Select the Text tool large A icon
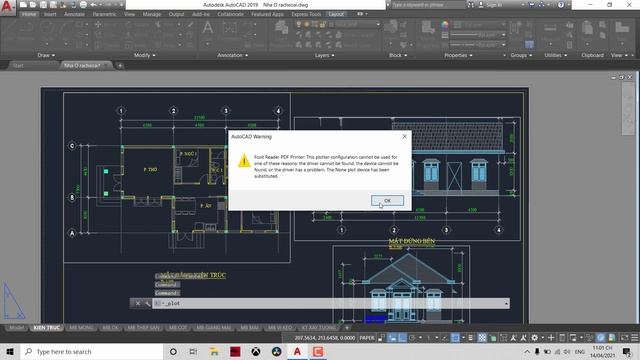This screenshot has width=640, height=360. (x=207, y=28)
